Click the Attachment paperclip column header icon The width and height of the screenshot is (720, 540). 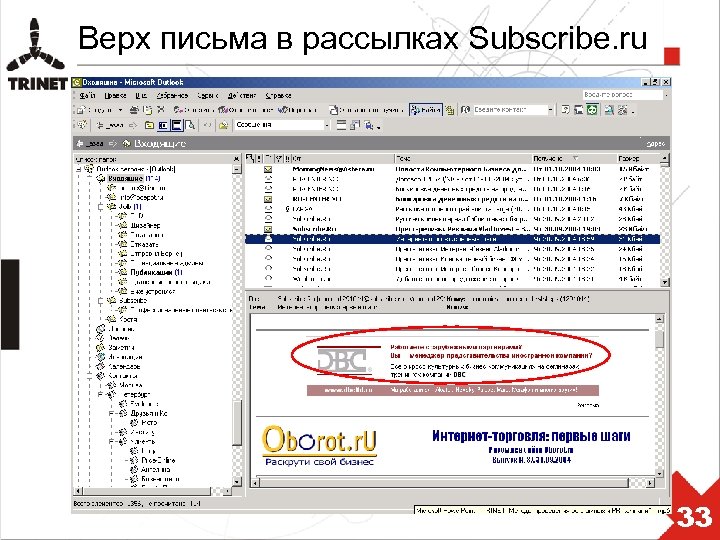point(287,159)
